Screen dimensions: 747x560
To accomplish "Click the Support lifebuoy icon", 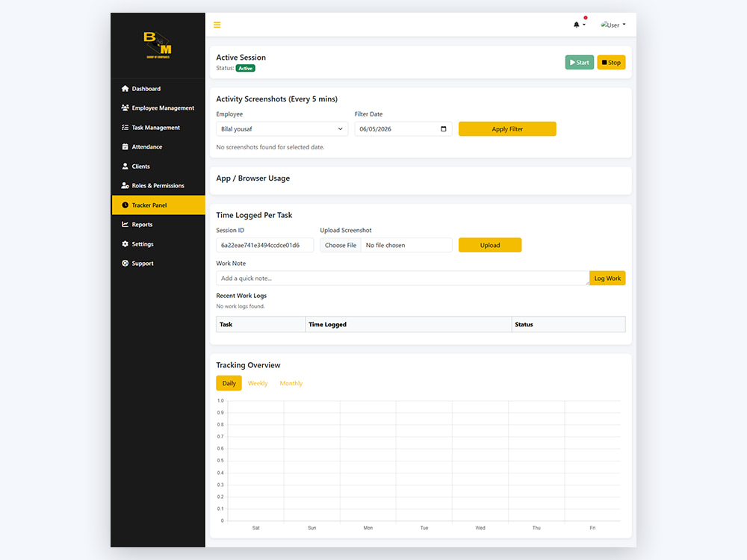I will (125, 264).
